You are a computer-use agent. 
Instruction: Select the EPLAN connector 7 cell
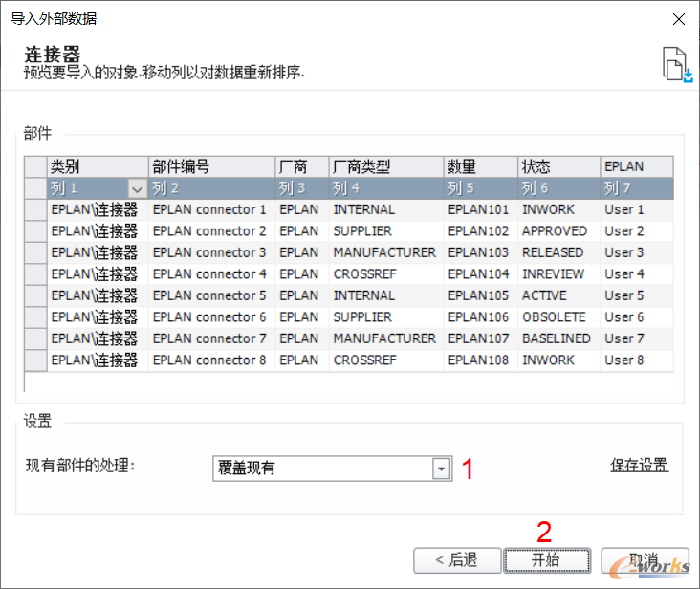[211, 338]
